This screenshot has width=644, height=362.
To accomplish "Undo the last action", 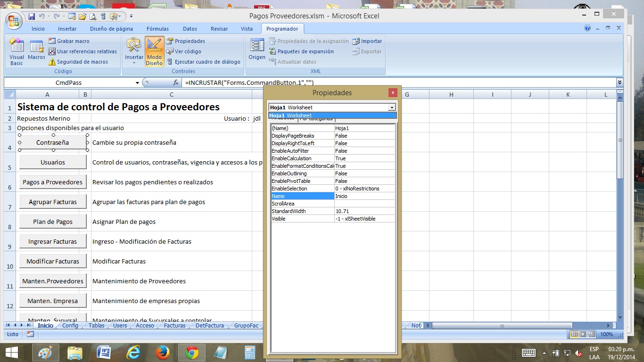I will (x=42, y=16).
